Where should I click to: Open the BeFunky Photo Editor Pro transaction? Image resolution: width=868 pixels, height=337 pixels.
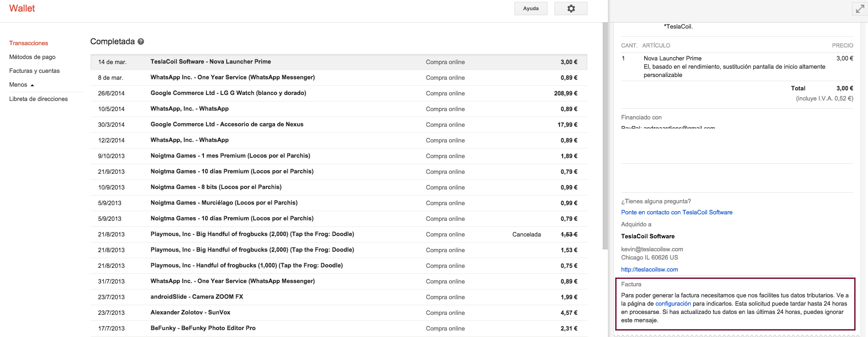pyautogui.click(x=339, y=328)
